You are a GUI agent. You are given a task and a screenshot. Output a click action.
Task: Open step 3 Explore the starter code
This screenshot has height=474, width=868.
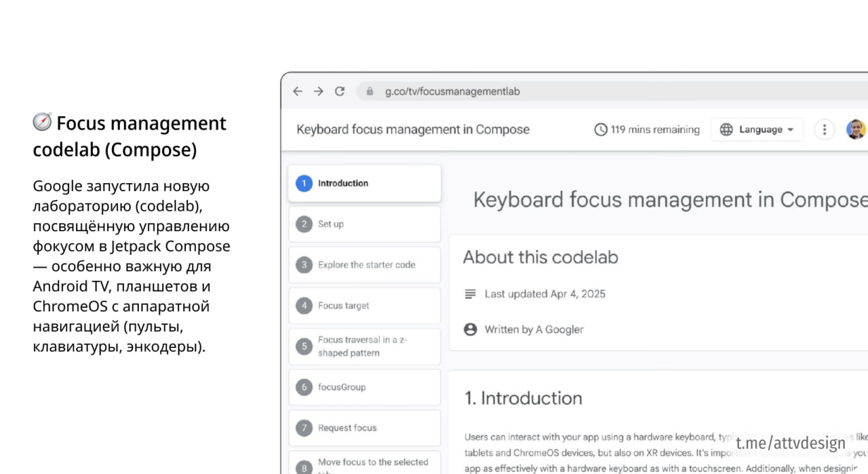(x=365, y=264)
